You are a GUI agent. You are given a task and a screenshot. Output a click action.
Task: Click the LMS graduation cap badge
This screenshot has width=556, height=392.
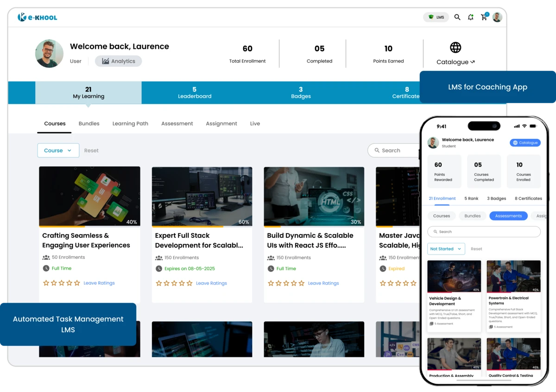436,17
